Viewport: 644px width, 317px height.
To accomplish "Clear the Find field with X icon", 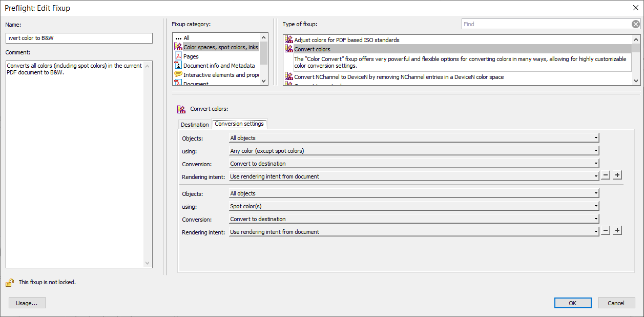I will (x=635, y=24).
